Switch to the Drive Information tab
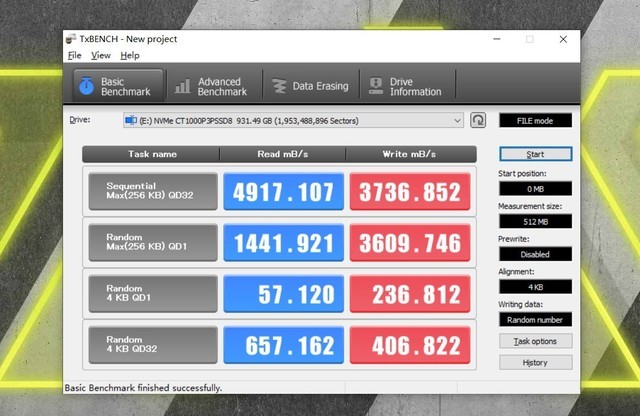640x416 pixels. (x=407, y=86)
